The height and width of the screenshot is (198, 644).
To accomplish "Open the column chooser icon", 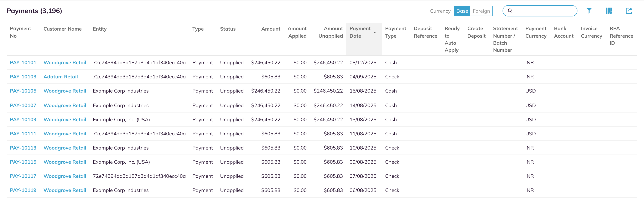I will click(609, 11).
